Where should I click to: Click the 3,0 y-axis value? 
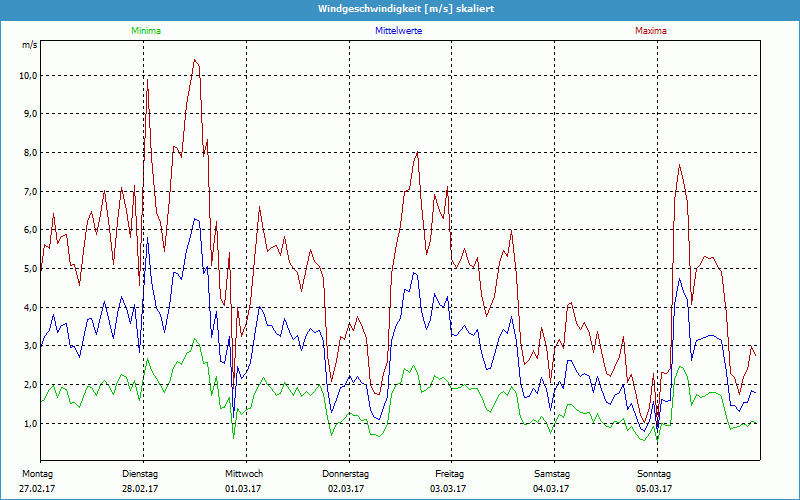coord(30,345)
